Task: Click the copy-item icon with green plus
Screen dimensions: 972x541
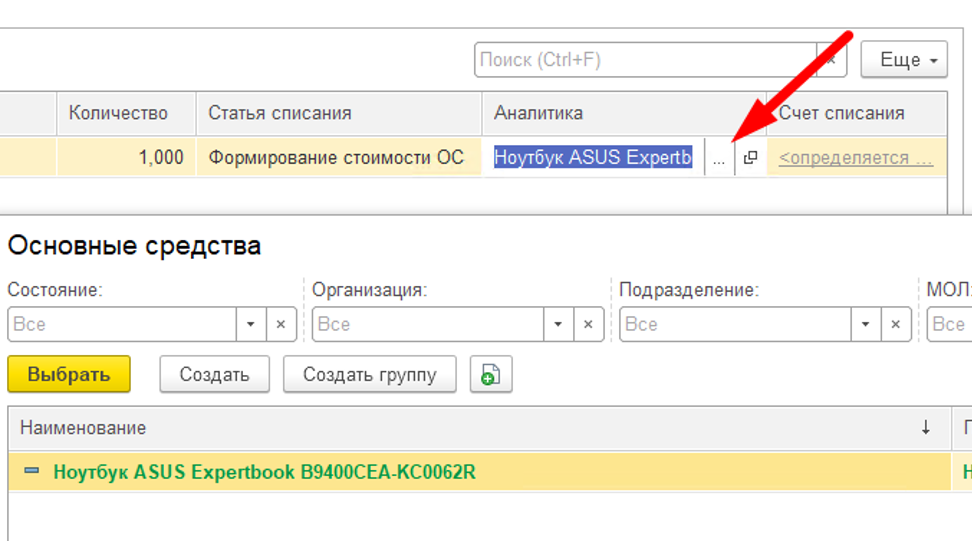Action: click(491, 374)
